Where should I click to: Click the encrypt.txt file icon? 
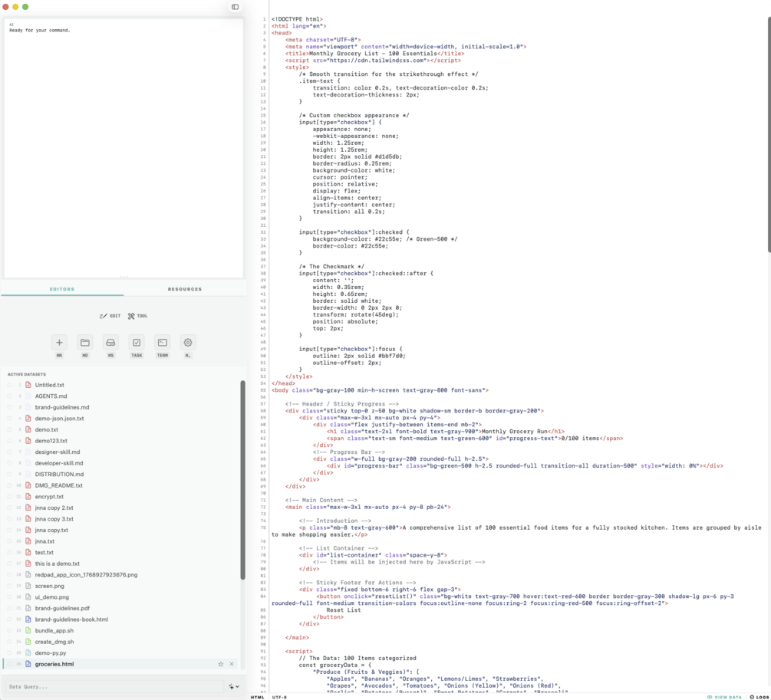click(28, 497)
